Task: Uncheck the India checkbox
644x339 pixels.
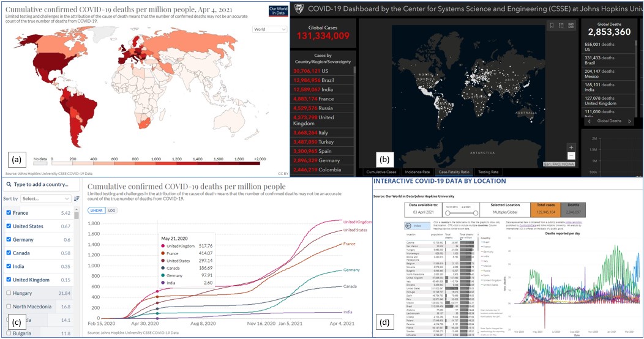Action: [x=9, y=266]
